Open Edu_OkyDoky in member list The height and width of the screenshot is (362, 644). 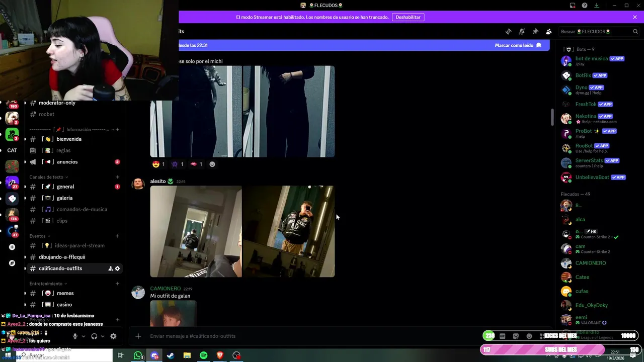599,305
